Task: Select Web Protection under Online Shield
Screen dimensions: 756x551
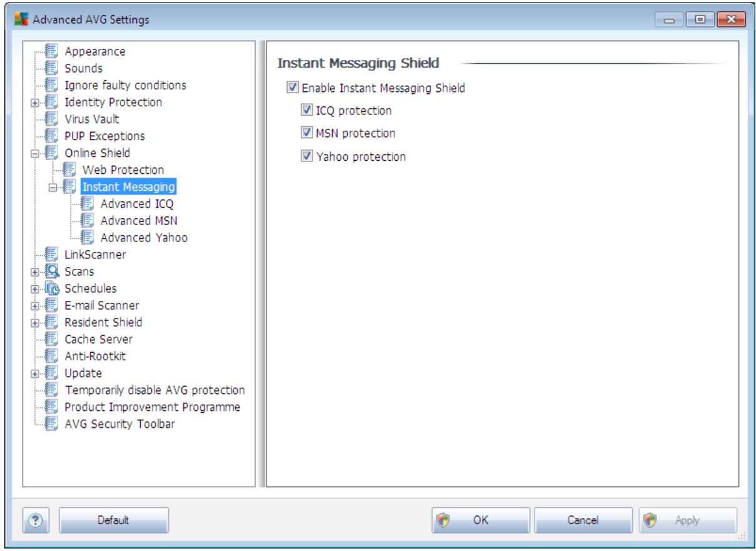Action: coord(123,169)
